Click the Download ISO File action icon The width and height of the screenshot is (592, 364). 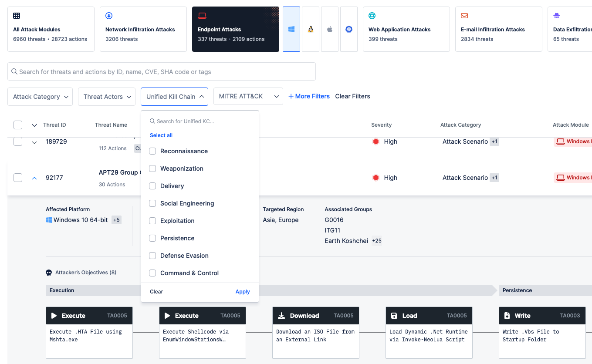coord(281,316)
